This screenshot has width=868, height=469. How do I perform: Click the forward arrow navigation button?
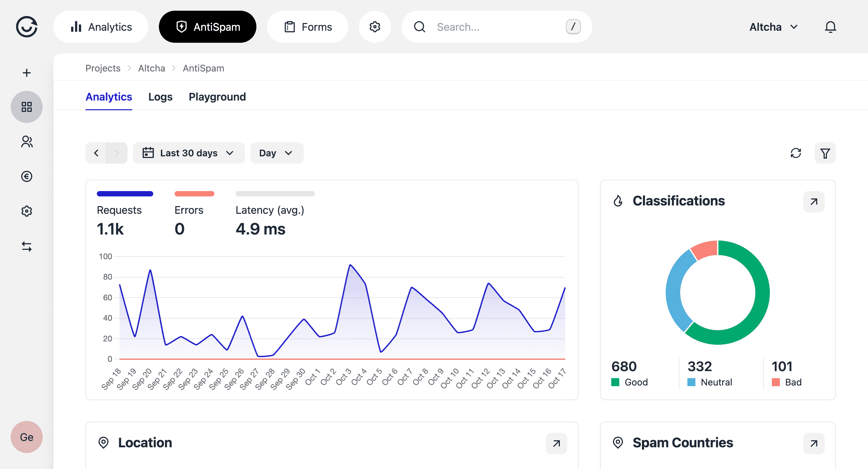click(116, 153)
